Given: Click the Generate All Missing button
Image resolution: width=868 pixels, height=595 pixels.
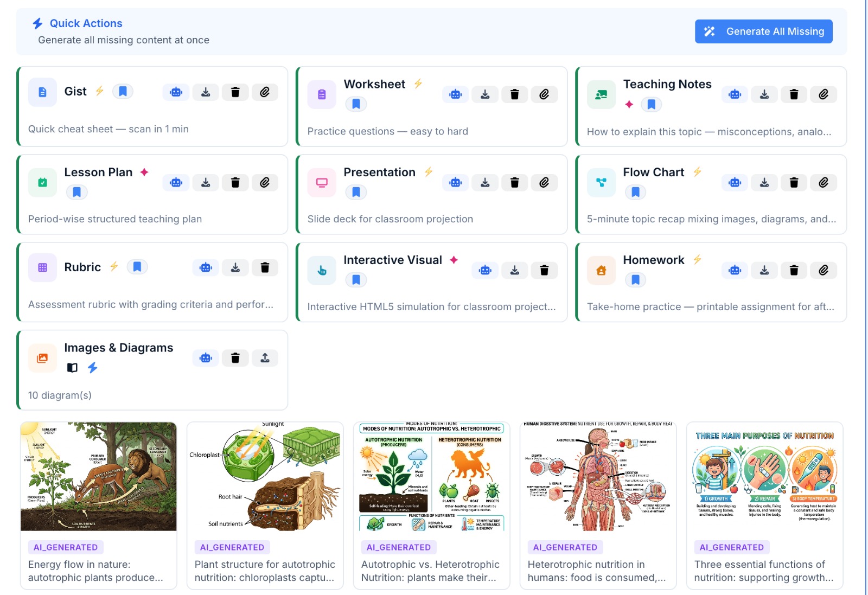Looking at the screenshot, I should 763,31.
